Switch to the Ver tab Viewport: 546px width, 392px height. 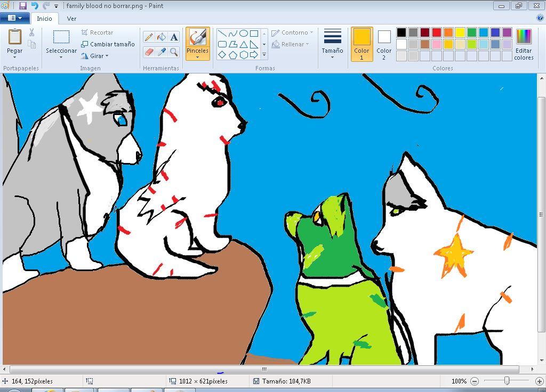[71, 19]
